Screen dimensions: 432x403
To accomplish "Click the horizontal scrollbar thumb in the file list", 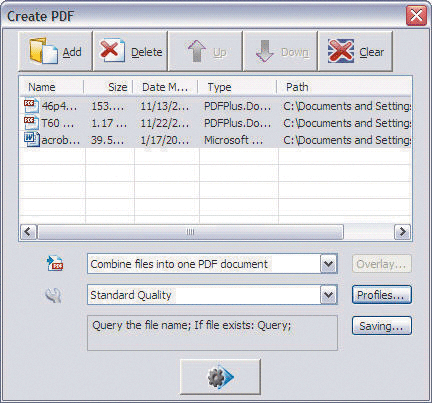I will tap(190, 232).
